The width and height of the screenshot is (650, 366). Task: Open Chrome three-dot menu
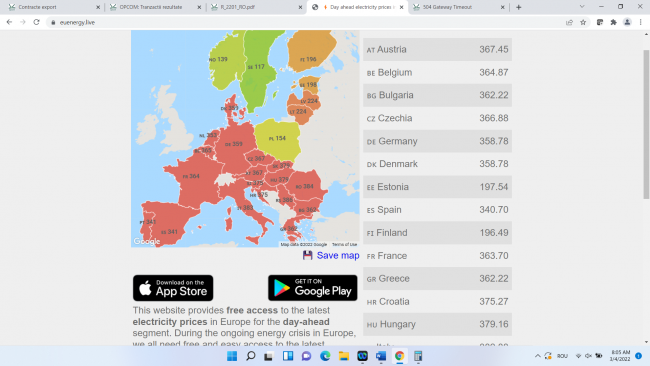640,22
